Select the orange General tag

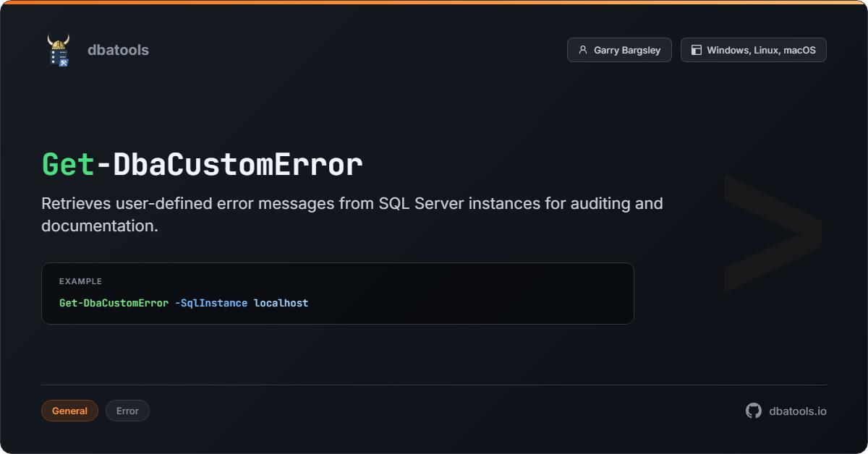coord(69,411)
